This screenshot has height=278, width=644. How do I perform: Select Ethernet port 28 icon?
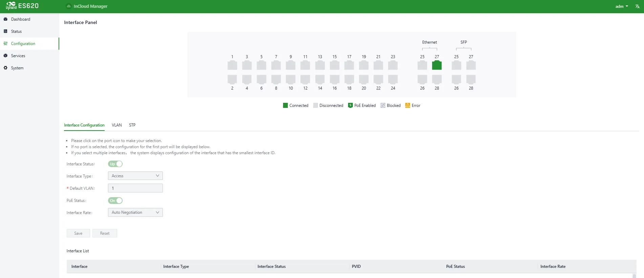click(x=437, y=79)
